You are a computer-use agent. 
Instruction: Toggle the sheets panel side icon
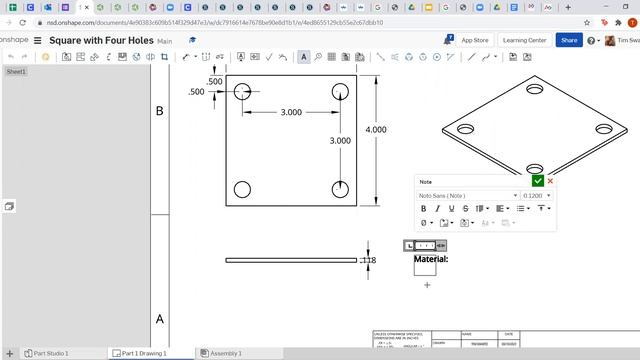[9, 206]
